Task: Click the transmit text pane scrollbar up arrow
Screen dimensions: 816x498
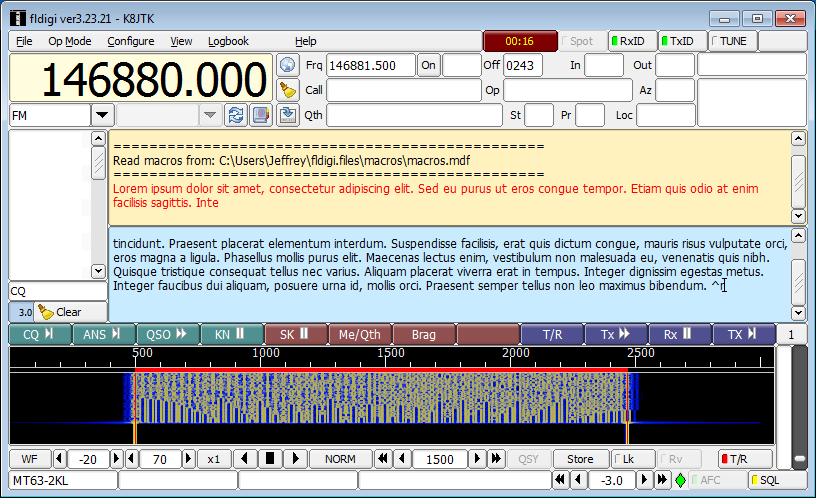Action: click(798, 236)
